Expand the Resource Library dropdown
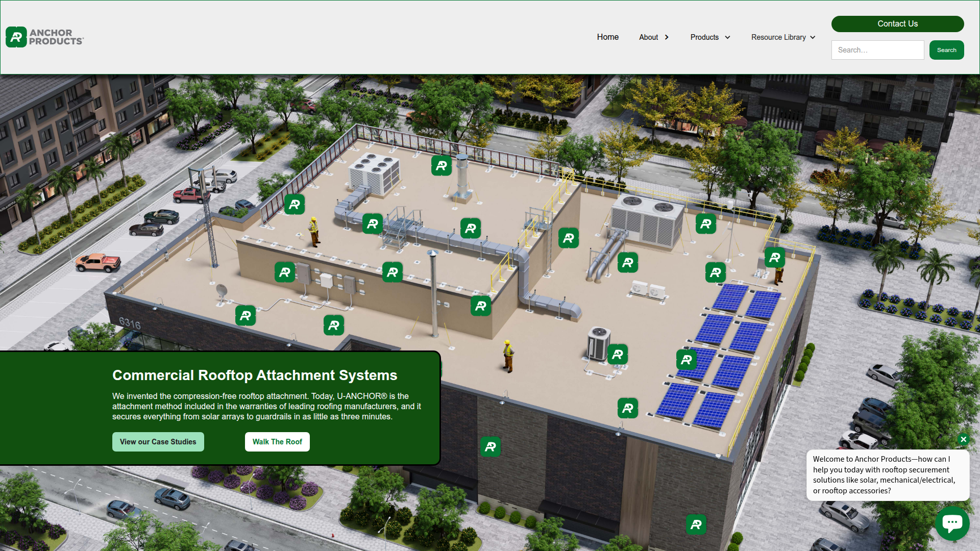This screenshot has width=980, height=551. pos(783,37)
